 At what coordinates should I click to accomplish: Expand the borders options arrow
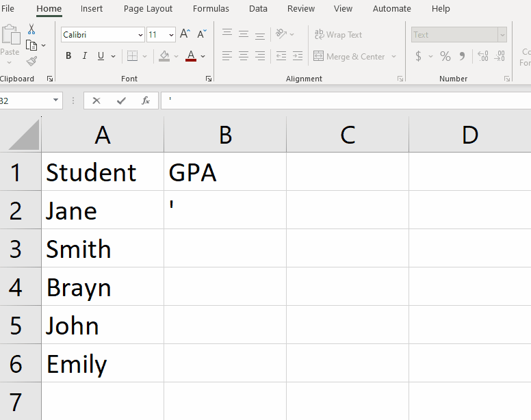(x=144, y=56)
